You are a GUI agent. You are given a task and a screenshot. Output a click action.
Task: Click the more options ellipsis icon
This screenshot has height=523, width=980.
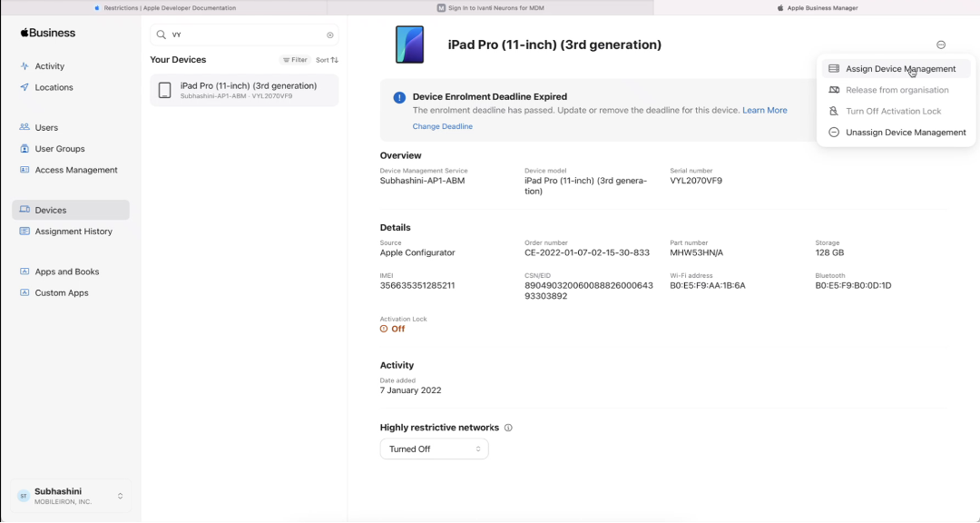click(941, 44)
